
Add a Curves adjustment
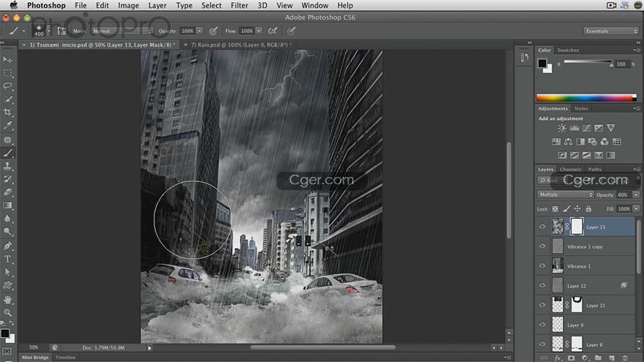click(x=586, y=128)
